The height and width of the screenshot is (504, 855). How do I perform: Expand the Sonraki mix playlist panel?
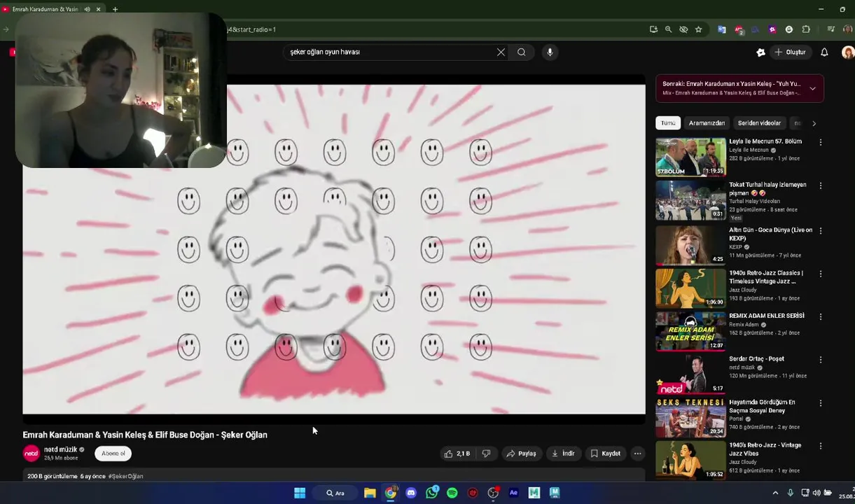(812, 88)
